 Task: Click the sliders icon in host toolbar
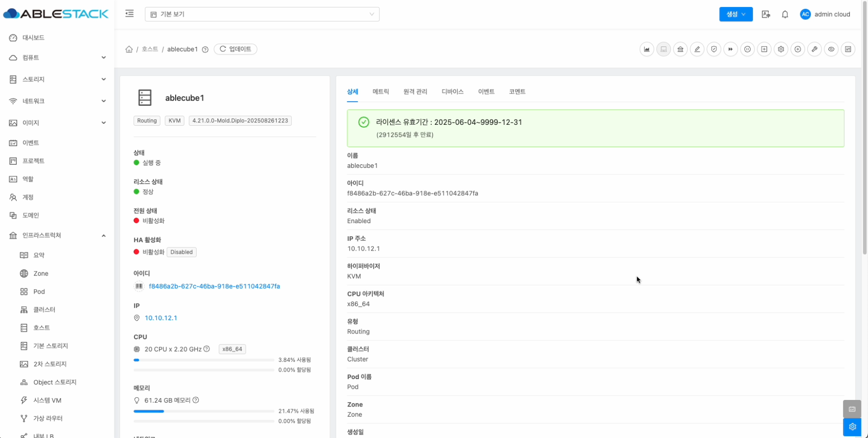(848, 49)
